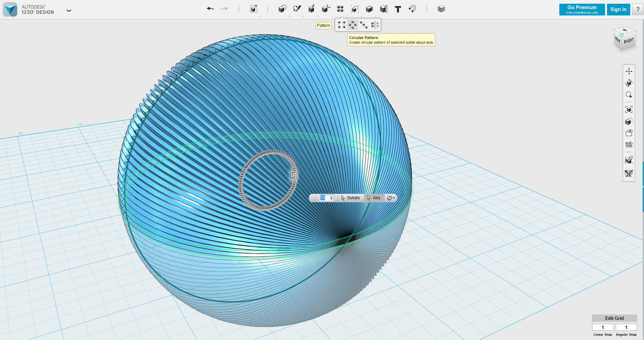Select the Zoom magnifier tool
Screen dimensions: 644x340
(629, 95)
